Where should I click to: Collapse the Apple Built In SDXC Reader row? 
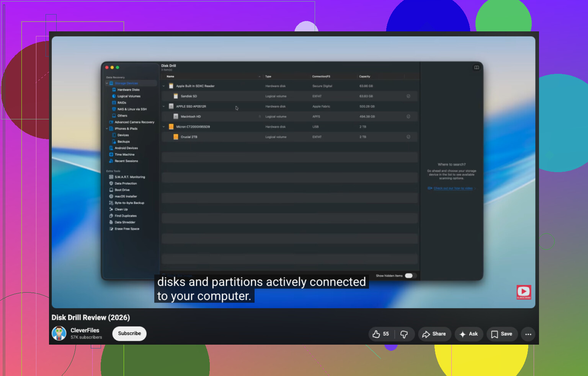164,86
